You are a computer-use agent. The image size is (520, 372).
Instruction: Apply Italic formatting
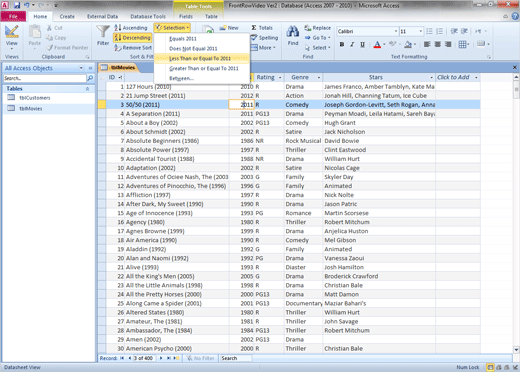click(x=352, y=44)
